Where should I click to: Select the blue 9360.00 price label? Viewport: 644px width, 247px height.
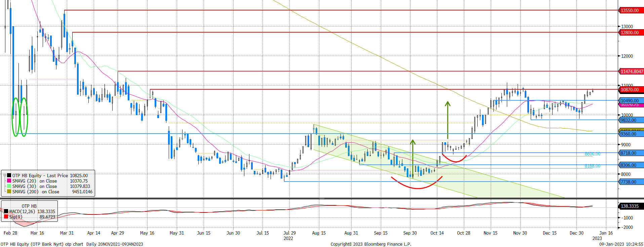pyautogui.click(x=631, y=134)
